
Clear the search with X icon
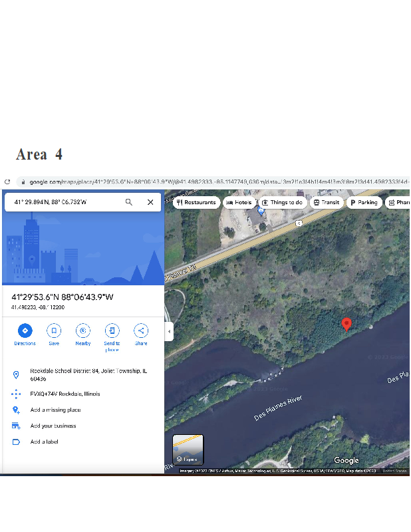pos(150,202)
